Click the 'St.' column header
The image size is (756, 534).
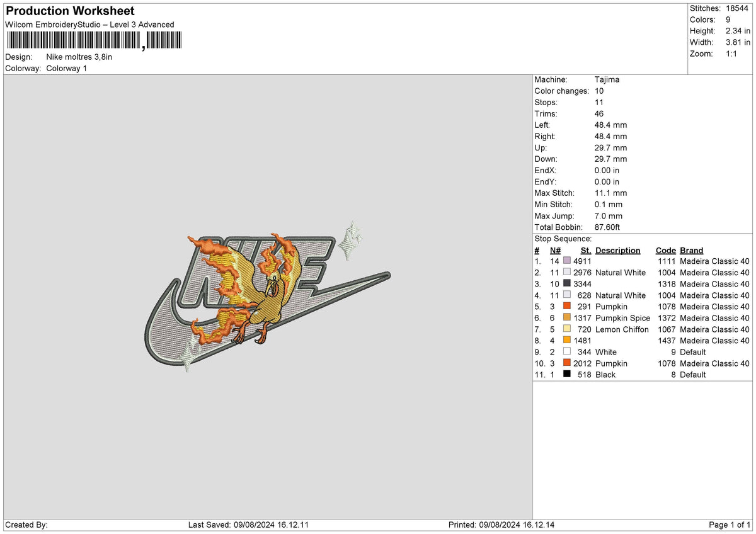(586, 250)
